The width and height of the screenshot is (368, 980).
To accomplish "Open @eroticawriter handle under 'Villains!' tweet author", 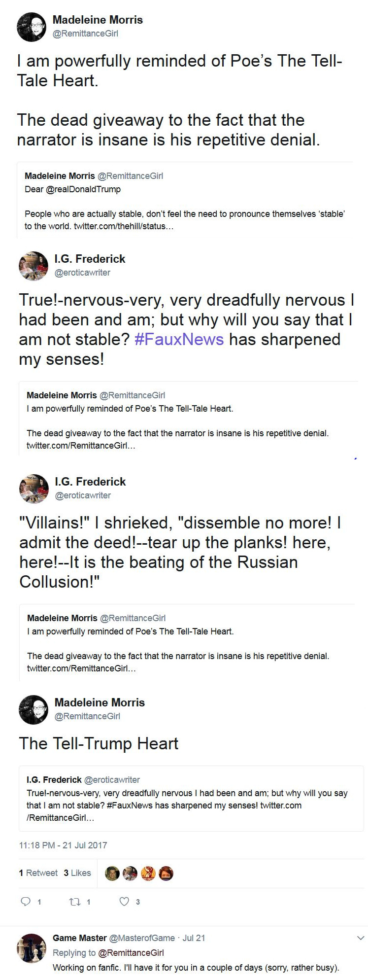I will point(83,495).
